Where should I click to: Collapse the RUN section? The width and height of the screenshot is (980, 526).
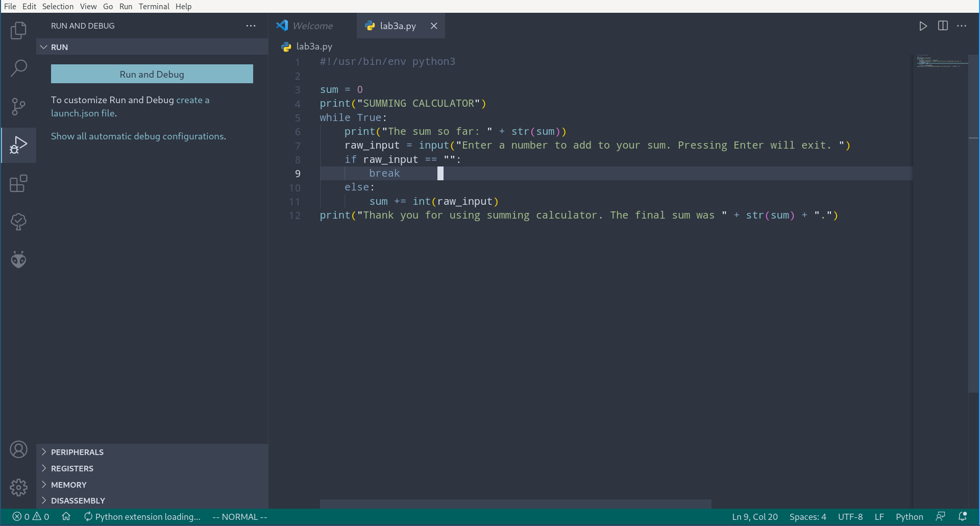pos(44,46)
